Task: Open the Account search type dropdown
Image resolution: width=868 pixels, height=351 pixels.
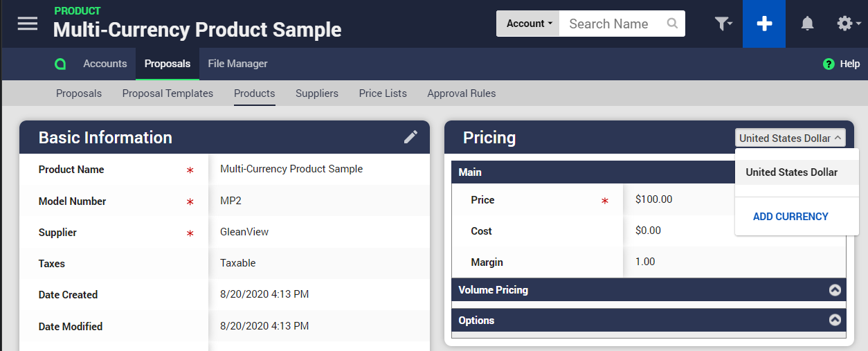Action: (x=528, y=24)
